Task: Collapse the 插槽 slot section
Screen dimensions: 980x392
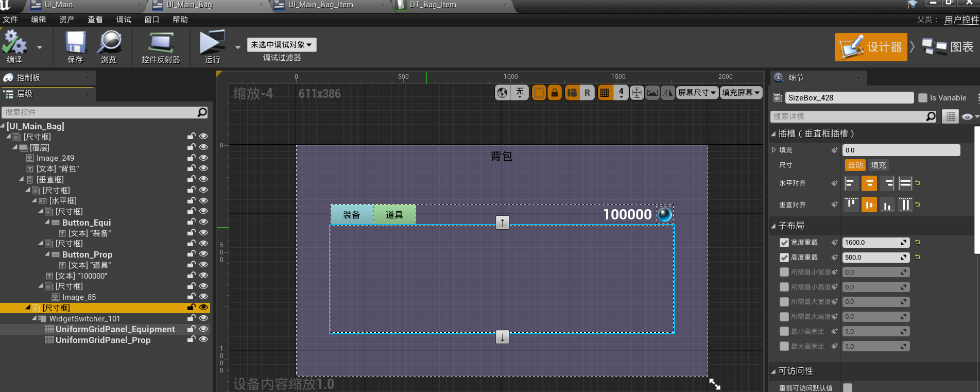Action: click(773, 134)
